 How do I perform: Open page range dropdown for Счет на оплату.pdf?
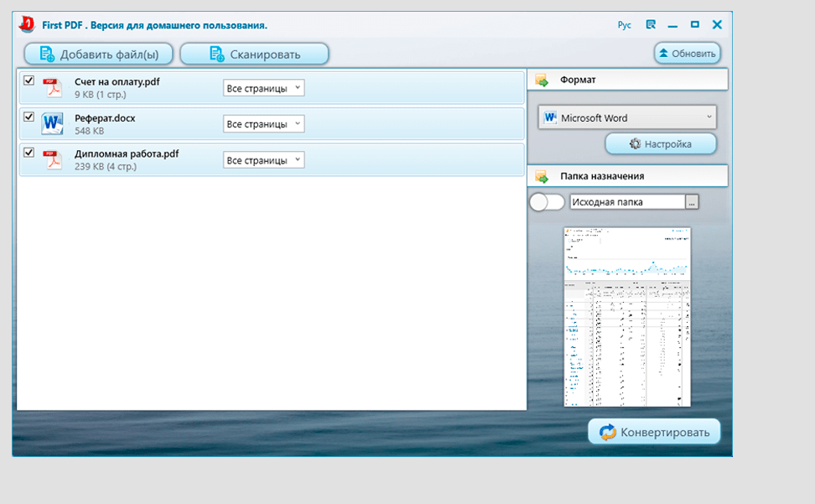click(263, 88)
